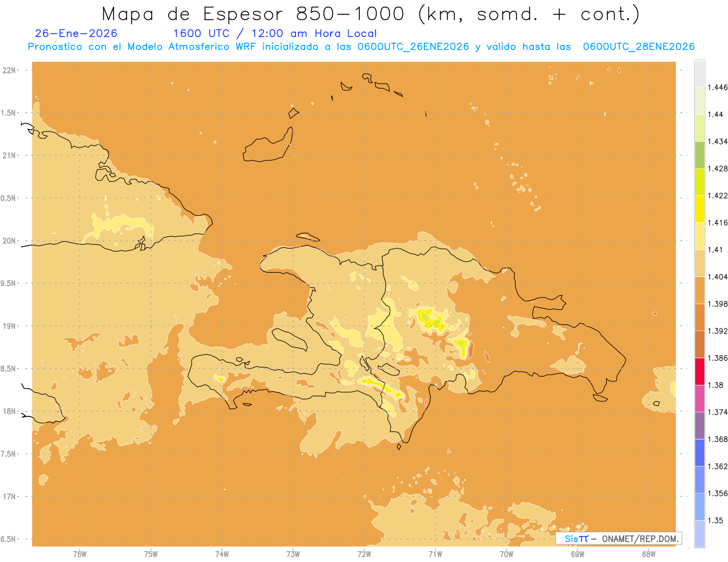This screenshot has height=562, width=728.
Task: Click the "76W" longitude label
Action: (80, 554)
